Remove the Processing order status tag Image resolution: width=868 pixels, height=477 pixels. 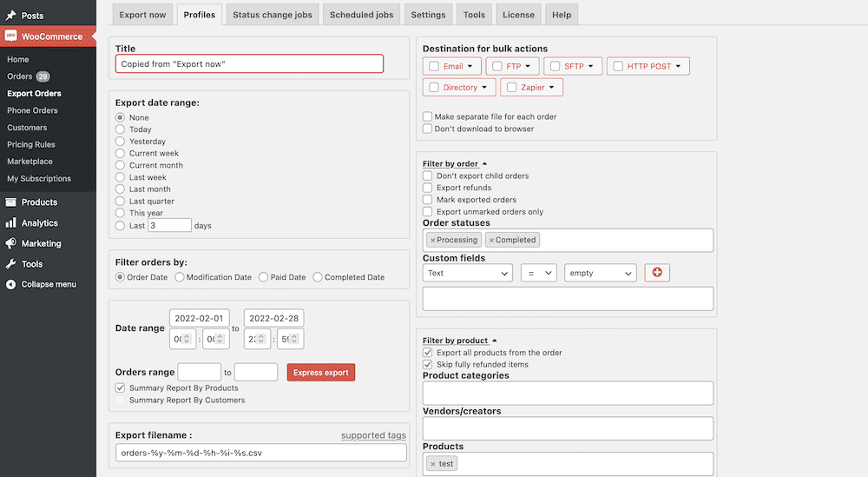pyautogui.click(x=433, y=240)
